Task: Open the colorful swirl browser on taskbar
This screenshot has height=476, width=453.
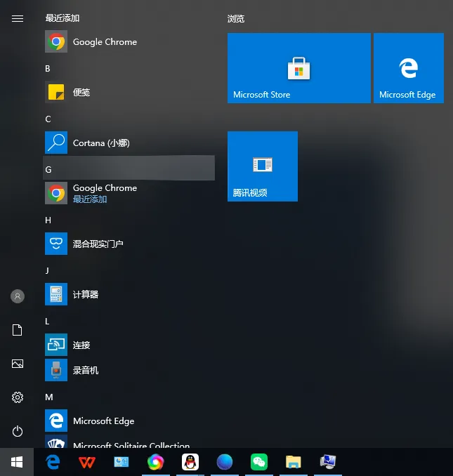Action: 156,462
